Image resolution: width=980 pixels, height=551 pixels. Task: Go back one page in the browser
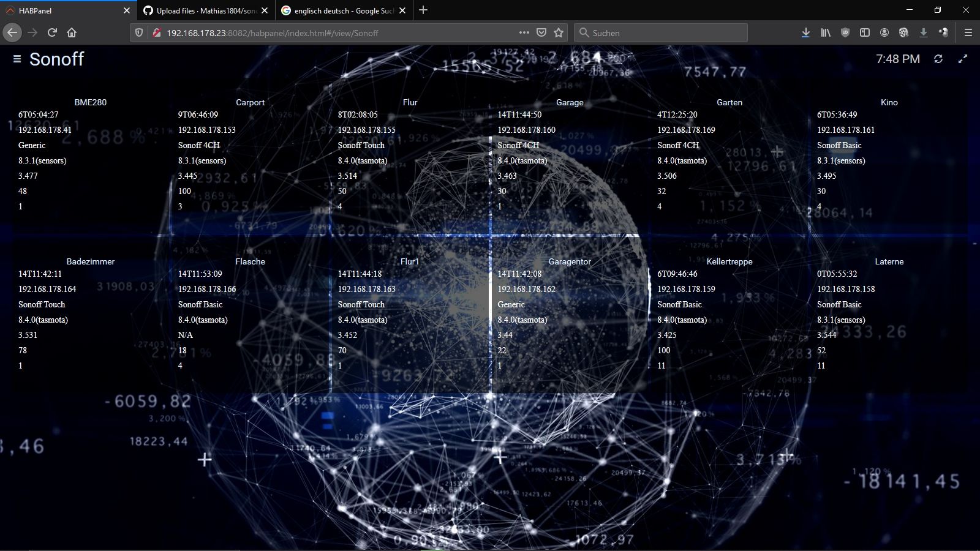click(12, 32)
